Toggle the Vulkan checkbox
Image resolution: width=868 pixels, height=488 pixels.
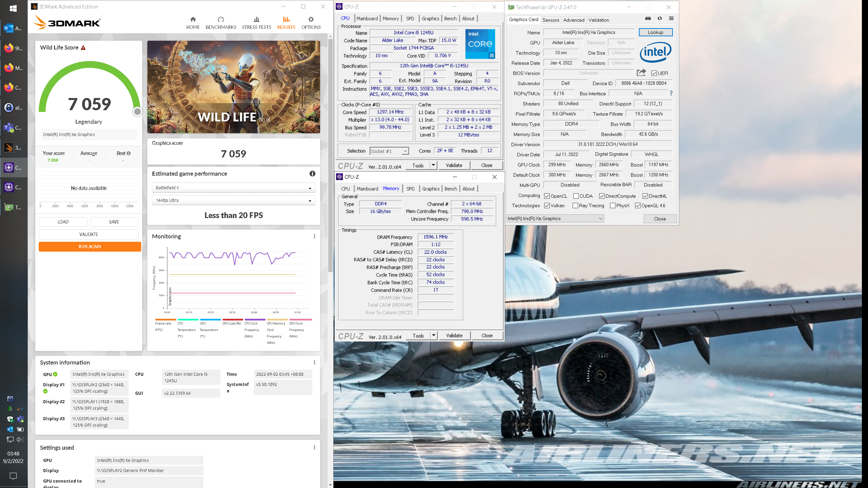click(x=547, y=206)
